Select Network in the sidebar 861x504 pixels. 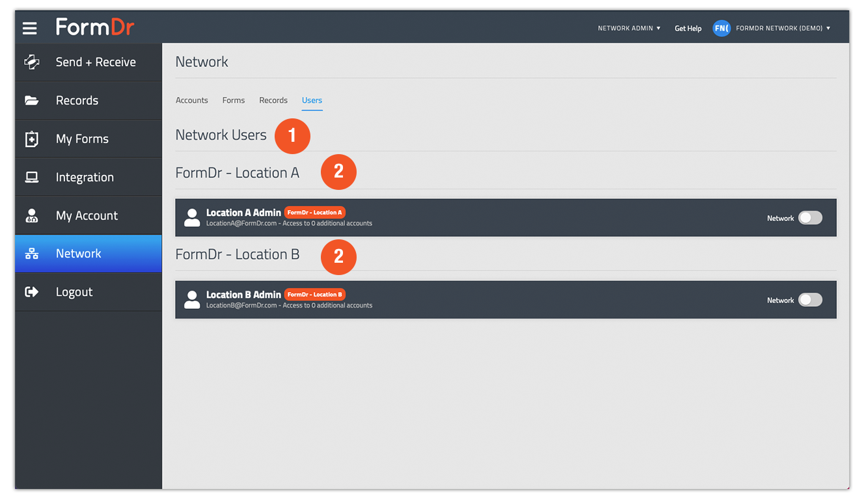(89, 254)
